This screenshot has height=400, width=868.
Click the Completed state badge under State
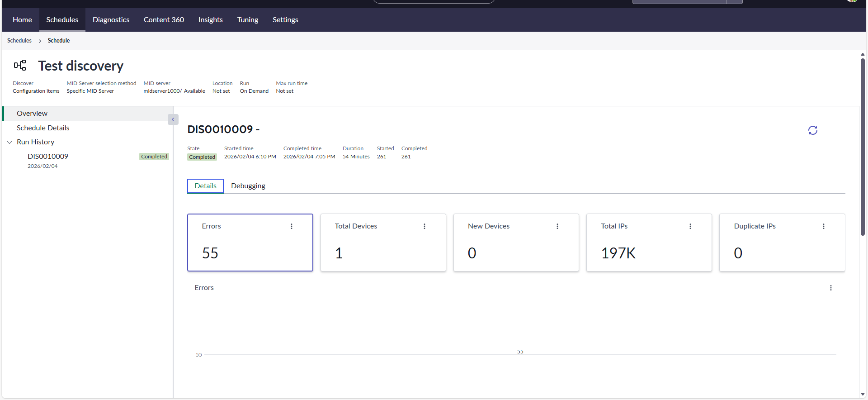[202, 157]
